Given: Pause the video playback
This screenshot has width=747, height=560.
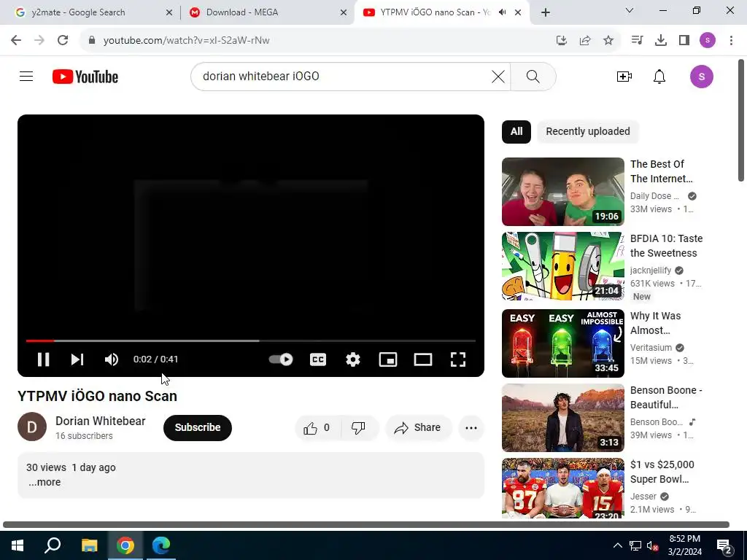Looking at the screenshot, I should point(43,359).
